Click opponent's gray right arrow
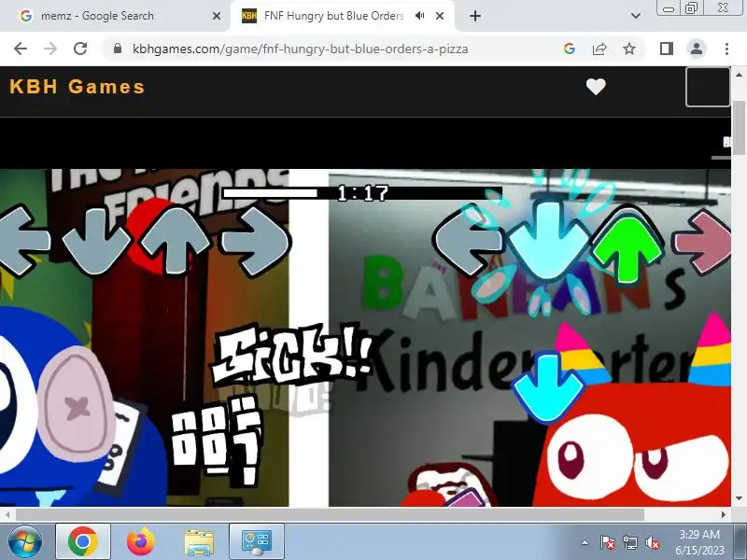The width and height of the screenshot is (747, 560). [x=255, y=242]
